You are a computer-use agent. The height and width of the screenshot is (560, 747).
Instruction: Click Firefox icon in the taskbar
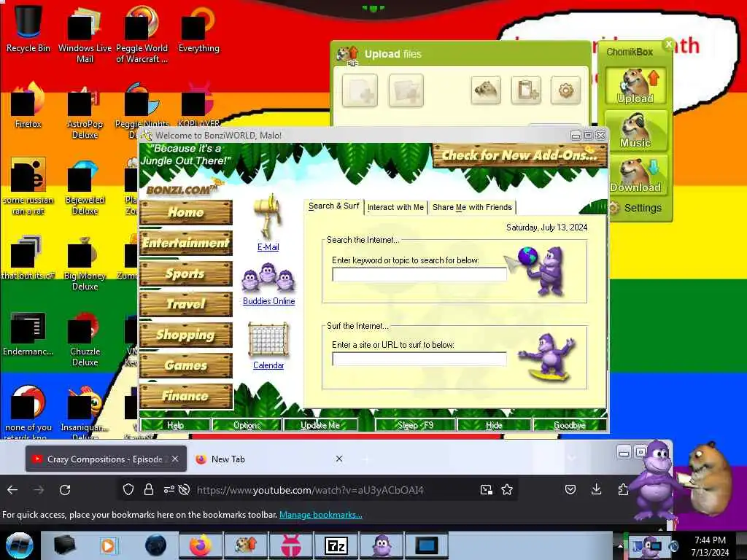(201, 545)
